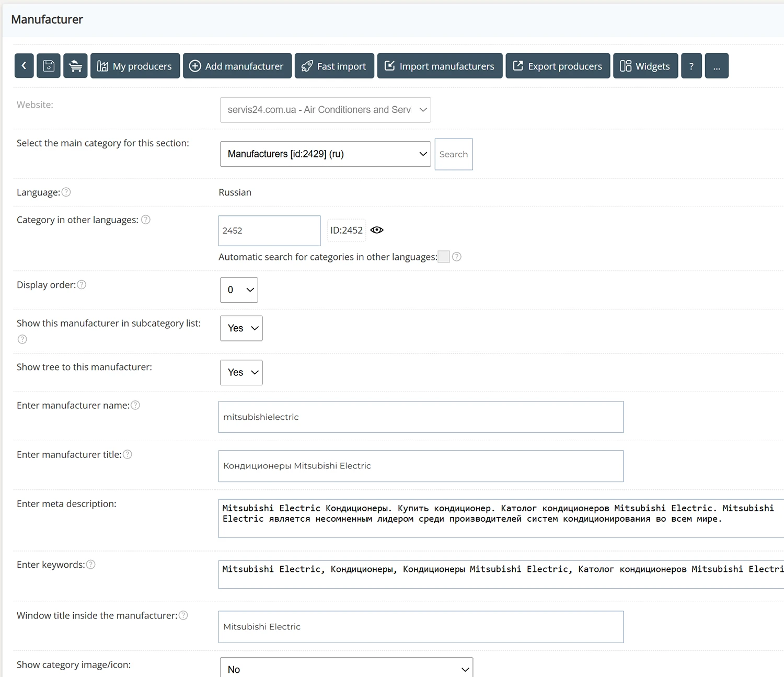The height and width of the screenshot is (677, 784).
Task: Click the category ID field containing 2452
Action: 269,231
